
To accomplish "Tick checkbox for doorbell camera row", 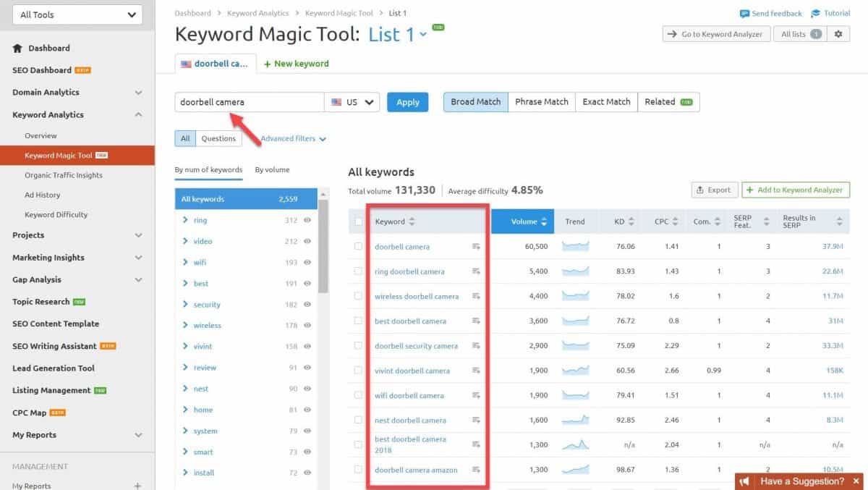I will point(358,247).
